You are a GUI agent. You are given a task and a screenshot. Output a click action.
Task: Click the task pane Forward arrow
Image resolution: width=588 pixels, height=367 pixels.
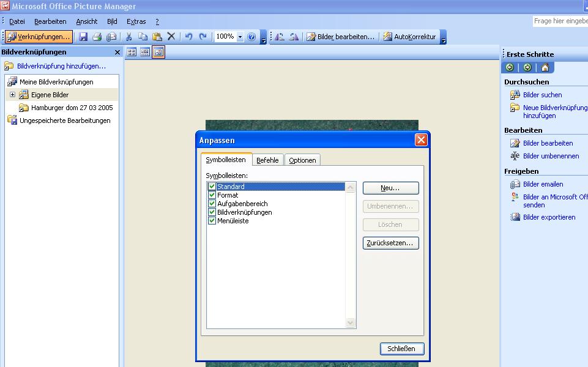tap(527, 67)
